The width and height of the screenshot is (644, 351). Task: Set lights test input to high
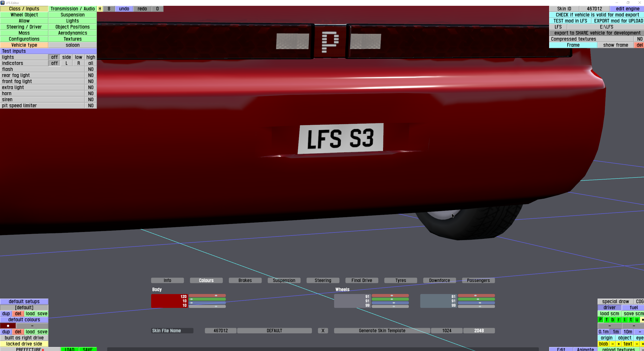[91, 57]
